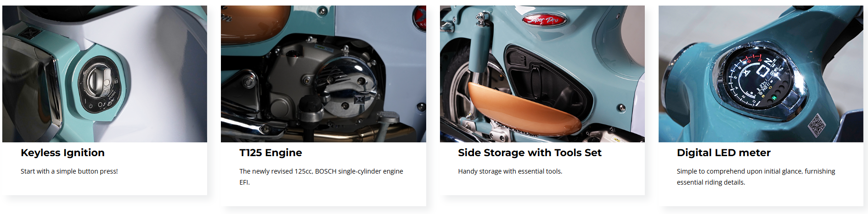Click the 'Digital LED meter' heading
Viewport: 868px width, 214px height.
(723, 153)
